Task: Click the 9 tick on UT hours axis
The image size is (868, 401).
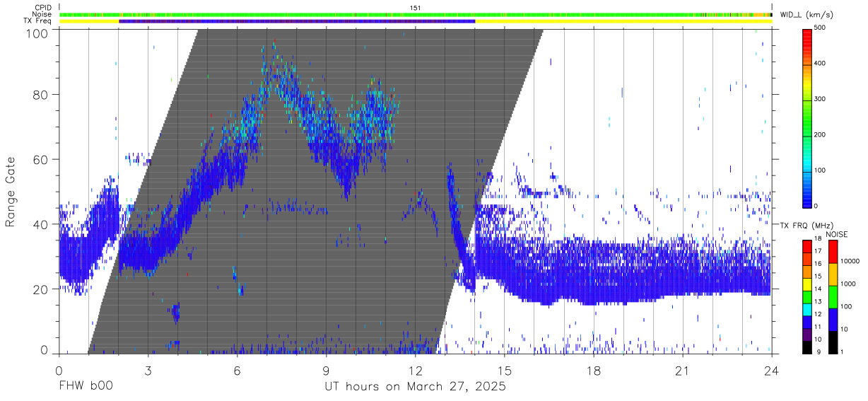Action: click(327, 371)
